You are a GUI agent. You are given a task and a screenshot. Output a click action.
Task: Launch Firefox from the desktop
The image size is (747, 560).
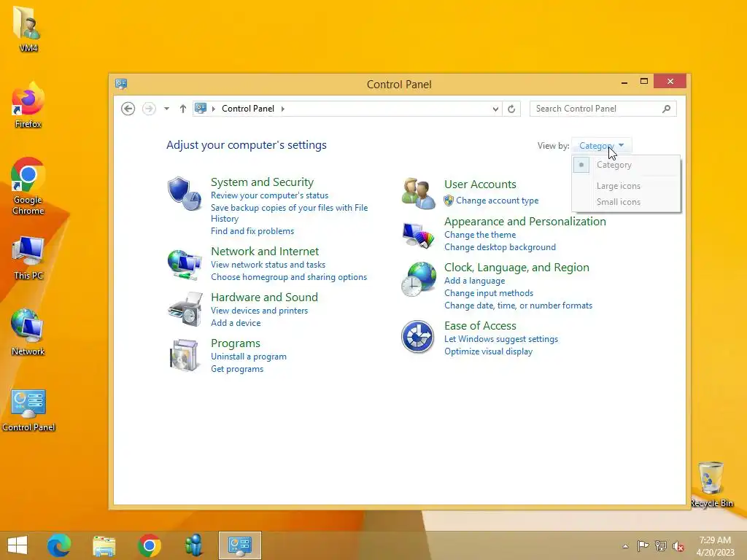[28, 105]
